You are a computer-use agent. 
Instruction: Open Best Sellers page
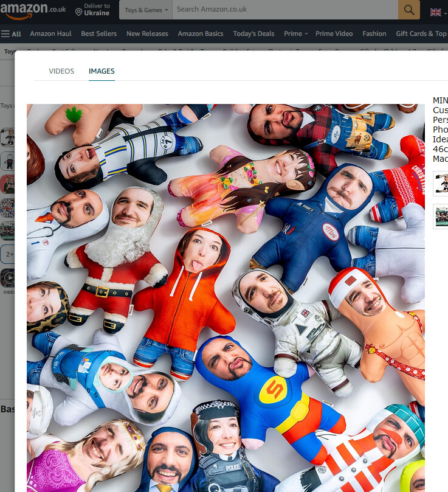point(99,33)
